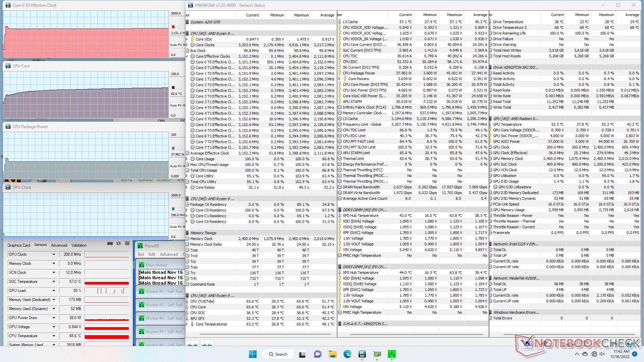Screen dimensions: 644x362
Task: Click the horizontal scrollbar under the first HWiNFO panel
Action: coord(265,334)
